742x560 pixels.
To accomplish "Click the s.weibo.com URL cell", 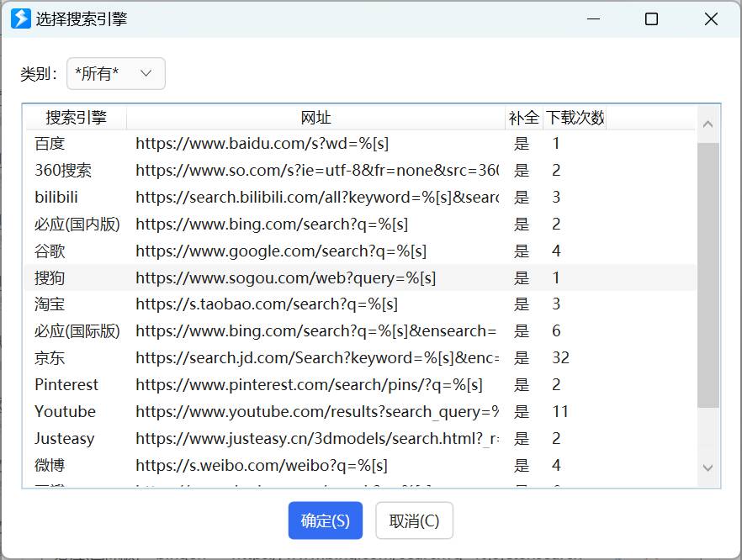I will [x=262, y=466].
